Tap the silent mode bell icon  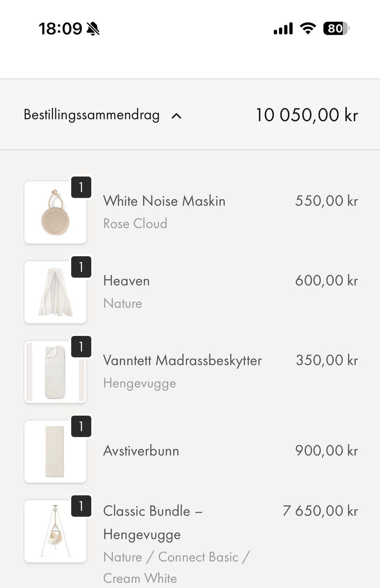point(93,29)
